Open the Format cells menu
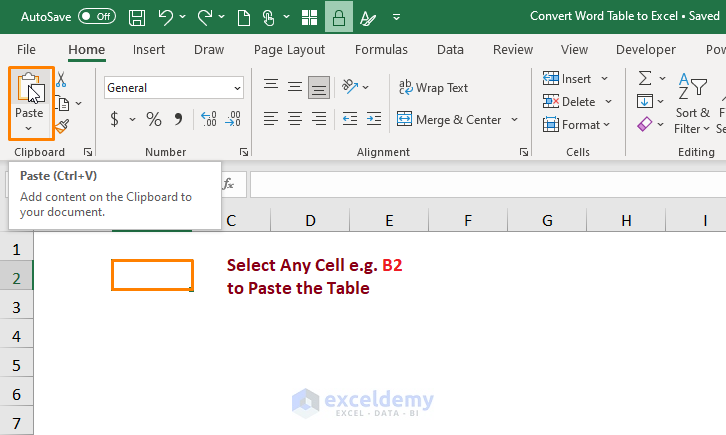 576,125
